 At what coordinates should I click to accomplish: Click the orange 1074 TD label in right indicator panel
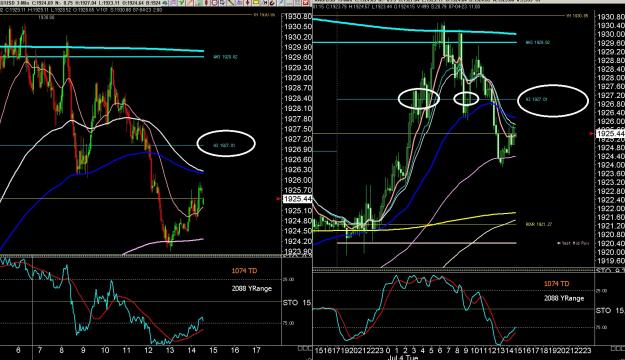pos(557,283)
